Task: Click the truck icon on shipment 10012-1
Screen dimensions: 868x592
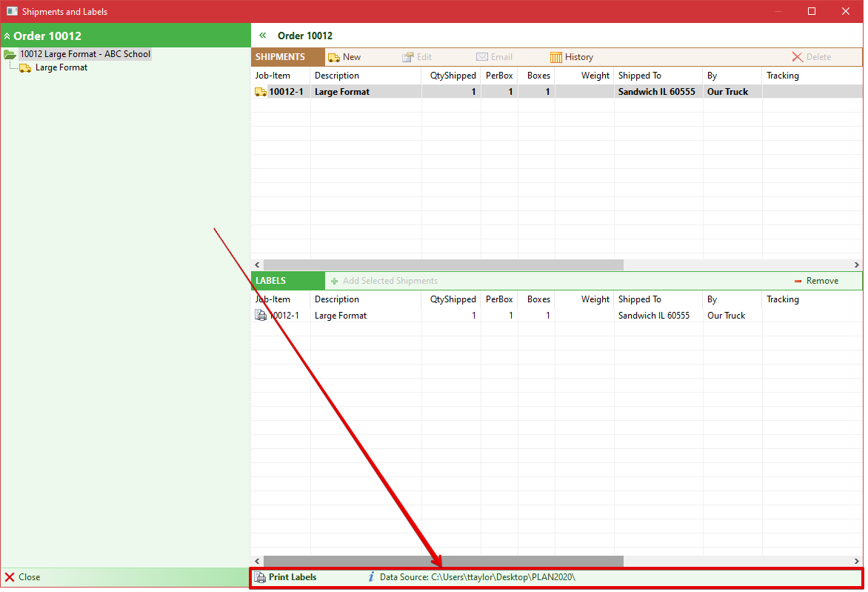Action: click(x=260, y=91)
